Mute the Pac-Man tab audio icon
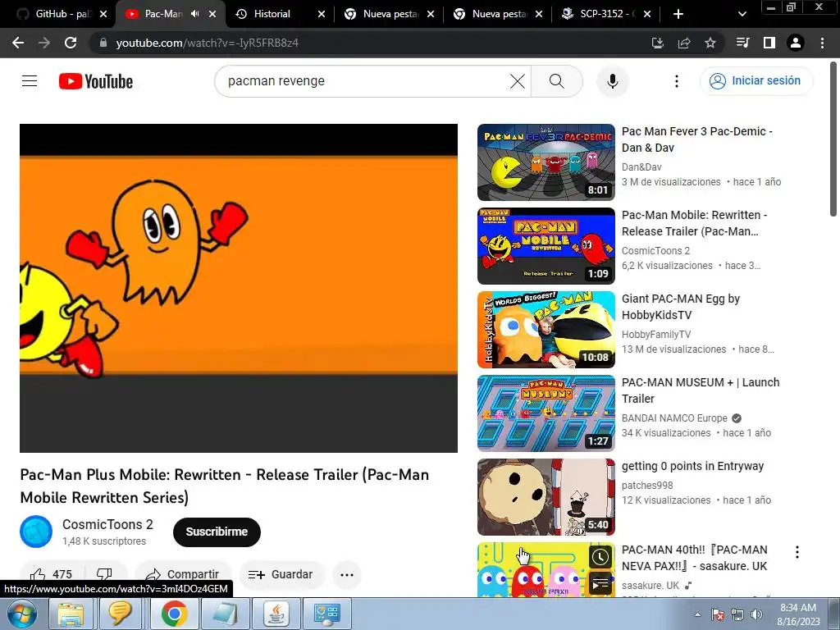The height and width of the screenshot is (630, 840). (194, 14)
